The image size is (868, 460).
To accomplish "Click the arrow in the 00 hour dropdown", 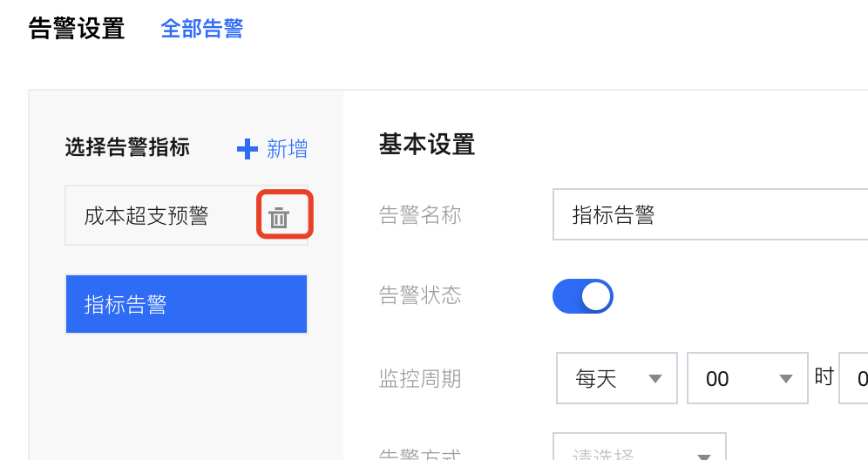I will click(786, 378).
